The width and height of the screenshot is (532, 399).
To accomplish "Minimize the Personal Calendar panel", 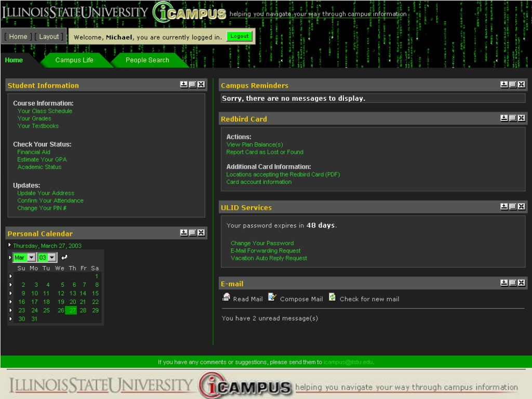I will coord(183,232).
